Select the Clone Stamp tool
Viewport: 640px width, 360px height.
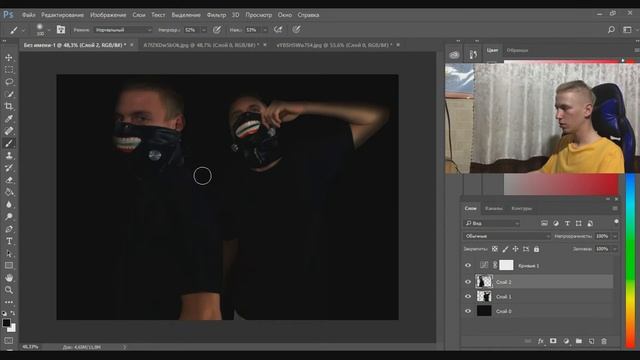point(9,156)
